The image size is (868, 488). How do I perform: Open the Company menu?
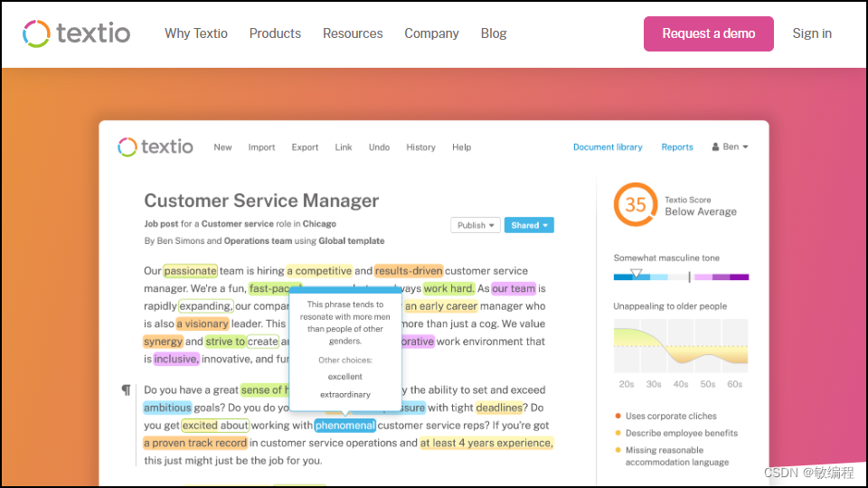coord(432,33)
